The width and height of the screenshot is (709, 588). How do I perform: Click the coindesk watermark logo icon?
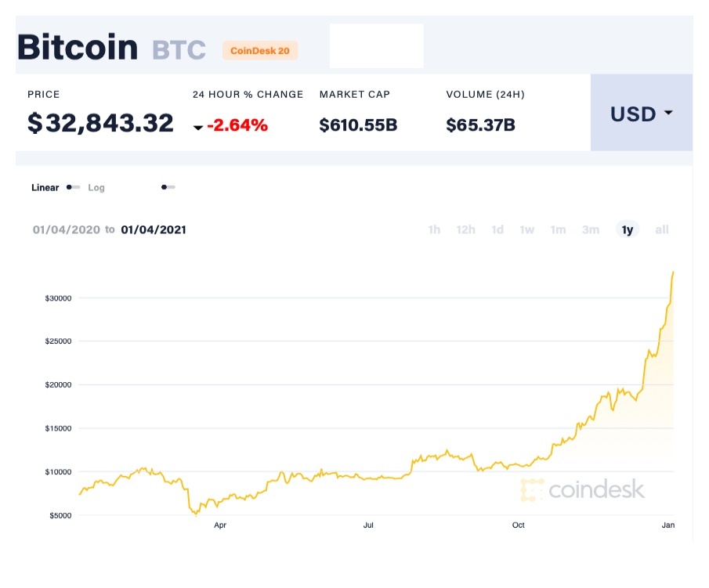click(532, 490)
